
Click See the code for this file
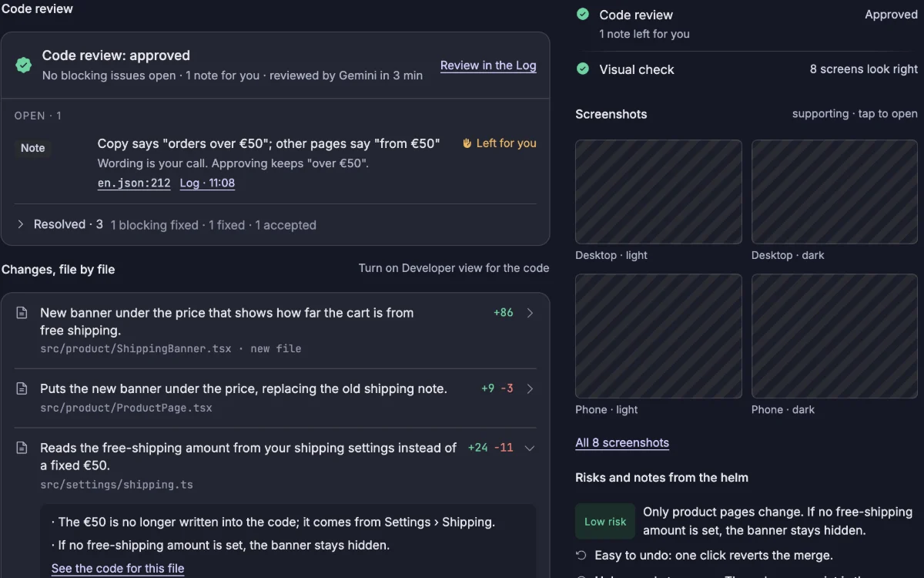tap(118, 569)
